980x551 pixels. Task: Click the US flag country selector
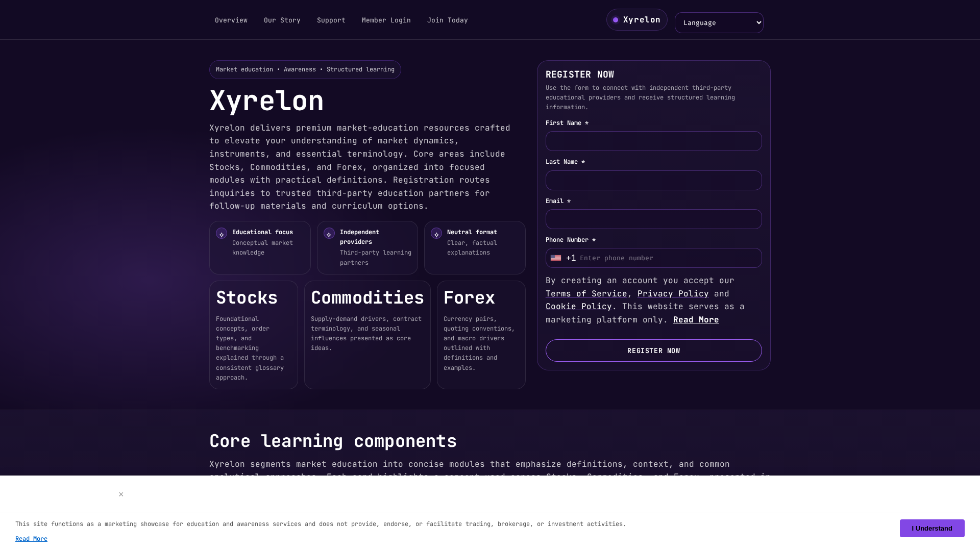point(556,258)
